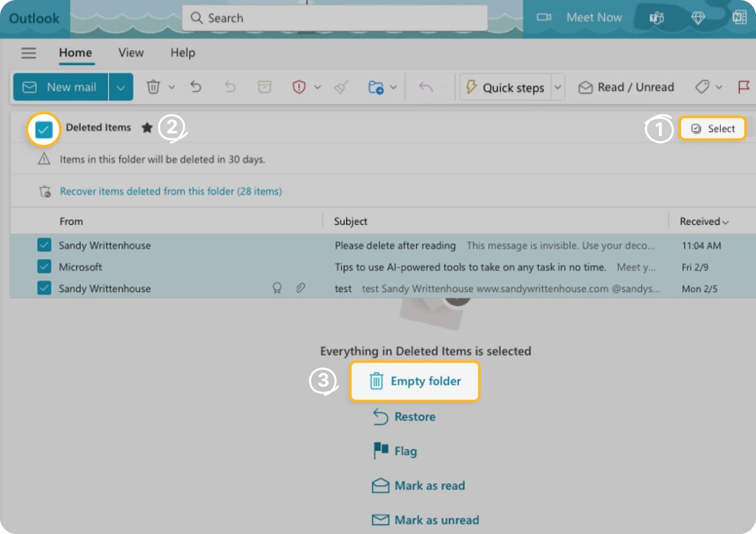The width and height of the screenshot is (756, 534).
Task: Uncheck the Deleted Items select-all checkbox
Action: pyautogui.click(x=44, y=129)
